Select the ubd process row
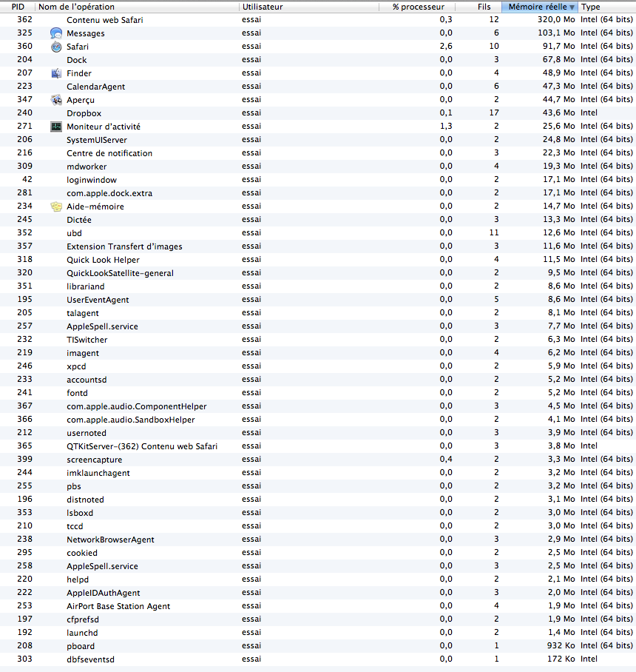The image size is (636, 672). point(318,232)
